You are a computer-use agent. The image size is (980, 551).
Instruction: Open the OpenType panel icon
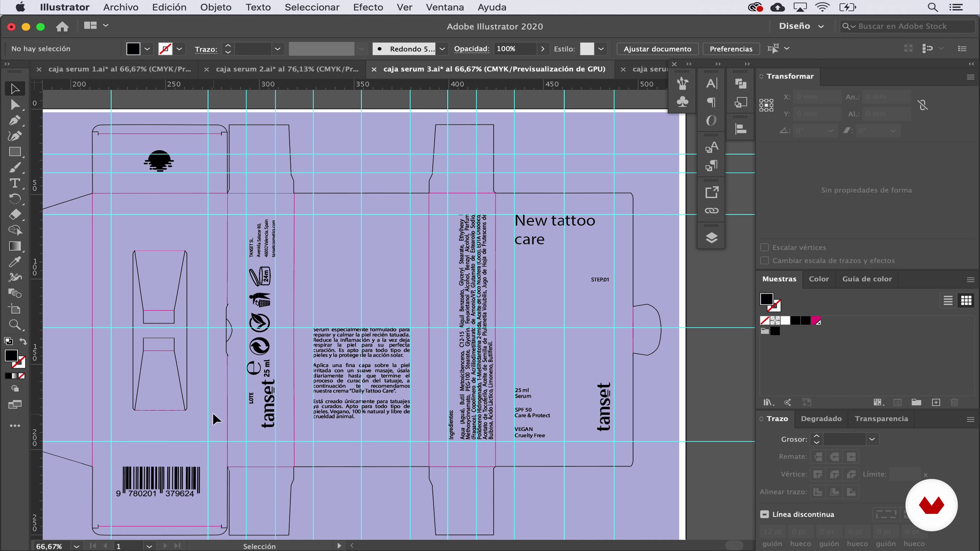pyautogui.click(x=712, y=121)
